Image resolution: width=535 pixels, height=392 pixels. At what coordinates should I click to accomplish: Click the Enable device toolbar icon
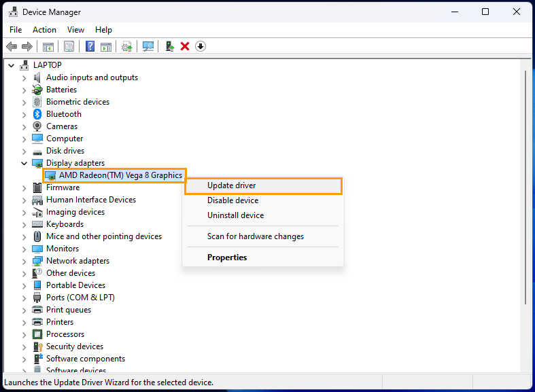tap(169, 46)
